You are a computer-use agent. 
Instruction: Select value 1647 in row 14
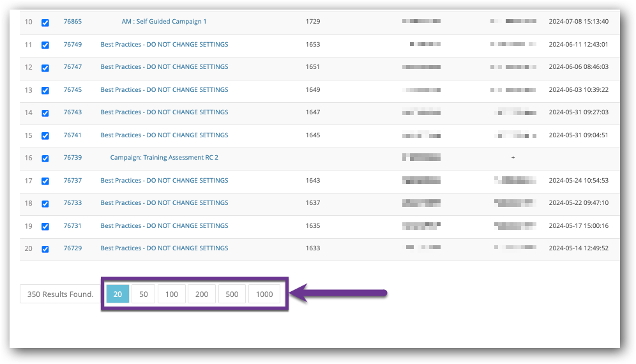313,112
